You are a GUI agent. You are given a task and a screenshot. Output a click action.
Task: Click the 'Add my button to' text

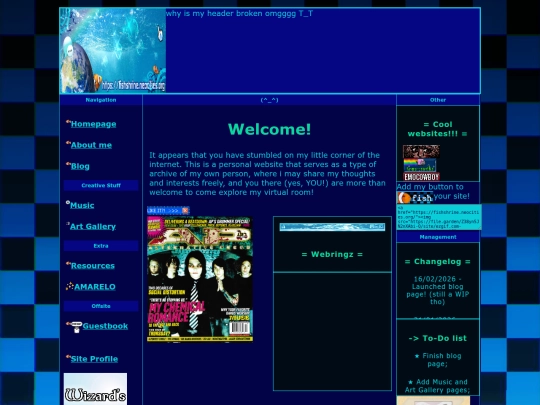430,187
